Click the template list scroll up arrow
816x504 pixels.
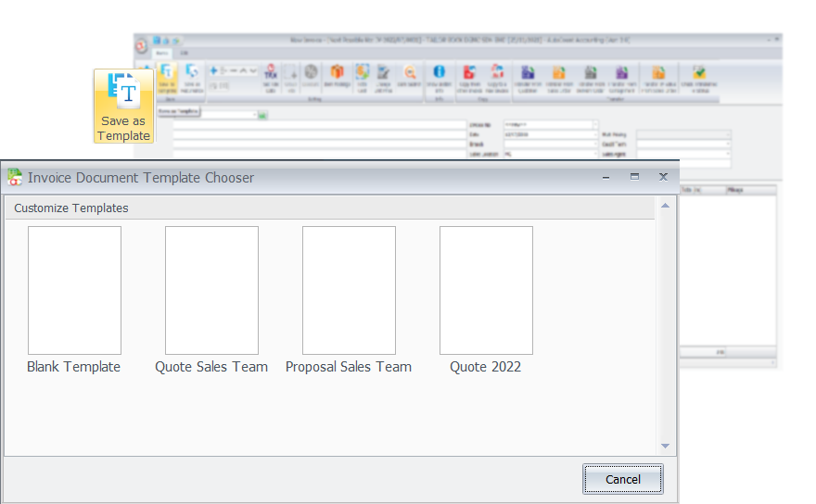coord(665,205)
